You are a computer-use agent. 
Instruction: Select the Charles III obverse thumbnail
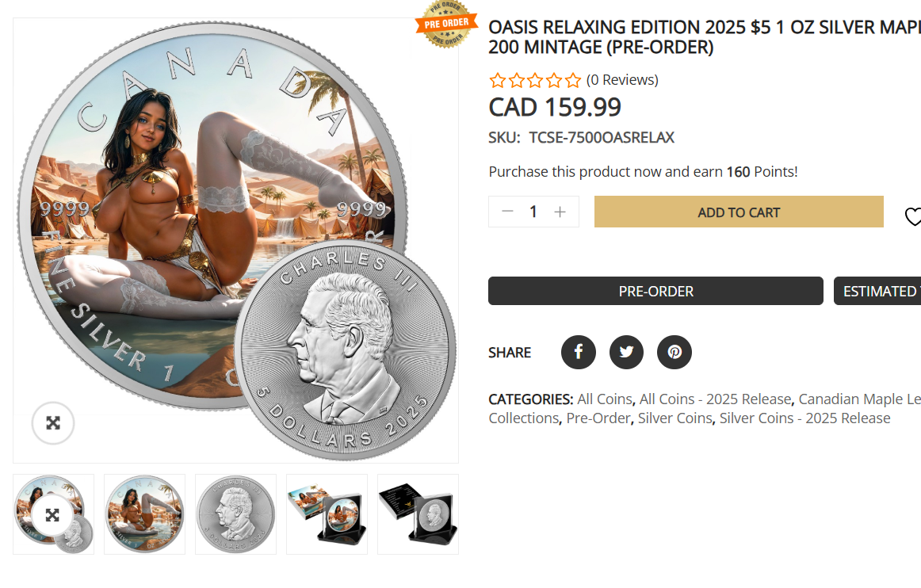pyautogui.click(x=235, y=514)
